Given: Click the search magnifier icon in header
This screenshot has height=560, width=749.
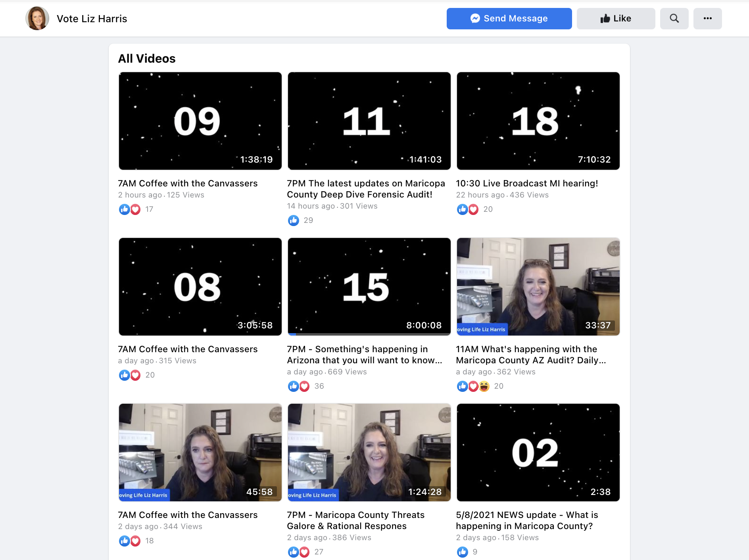Looking at the screenshot, I should point(674,19).
